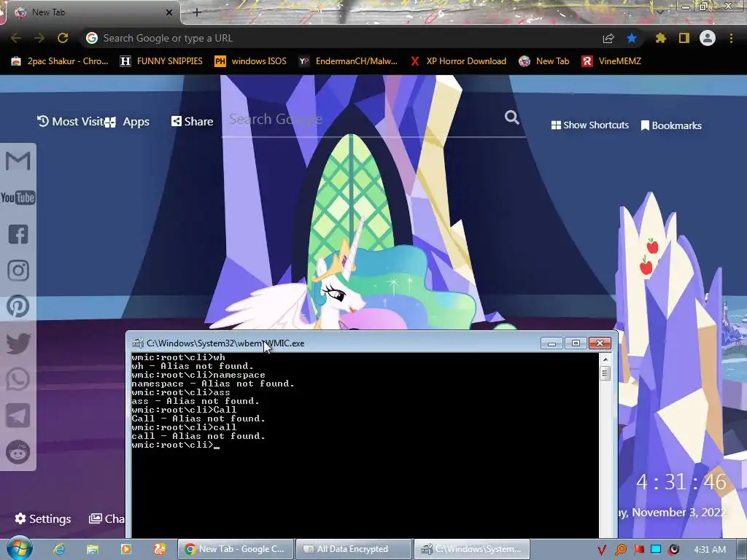Open the Windows Start orb

18,548
